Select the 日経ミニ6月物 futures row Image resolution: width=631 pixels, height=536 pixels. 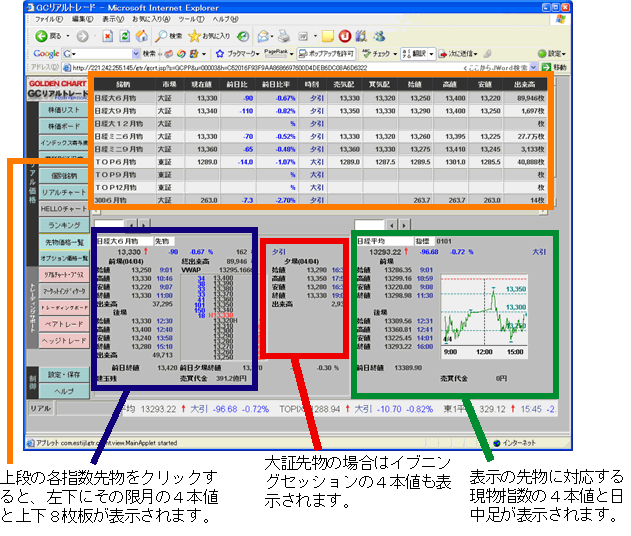[x=320, y=136]
